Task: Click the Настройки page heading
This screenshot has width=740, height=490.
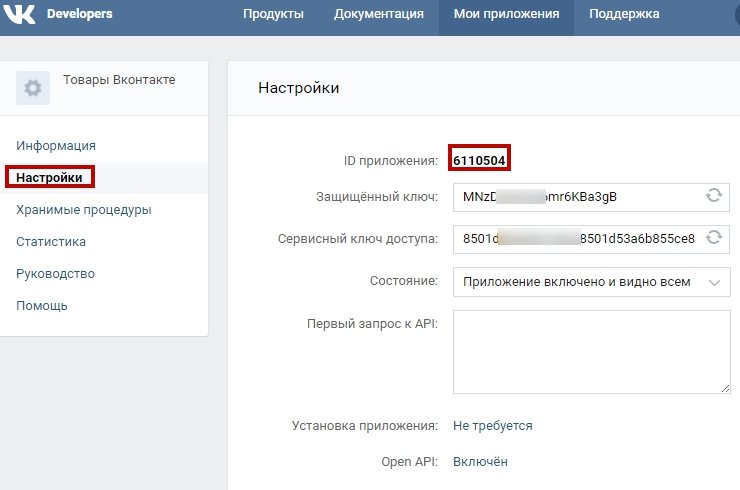Action: pyautogui.click(x=298, y=88)
